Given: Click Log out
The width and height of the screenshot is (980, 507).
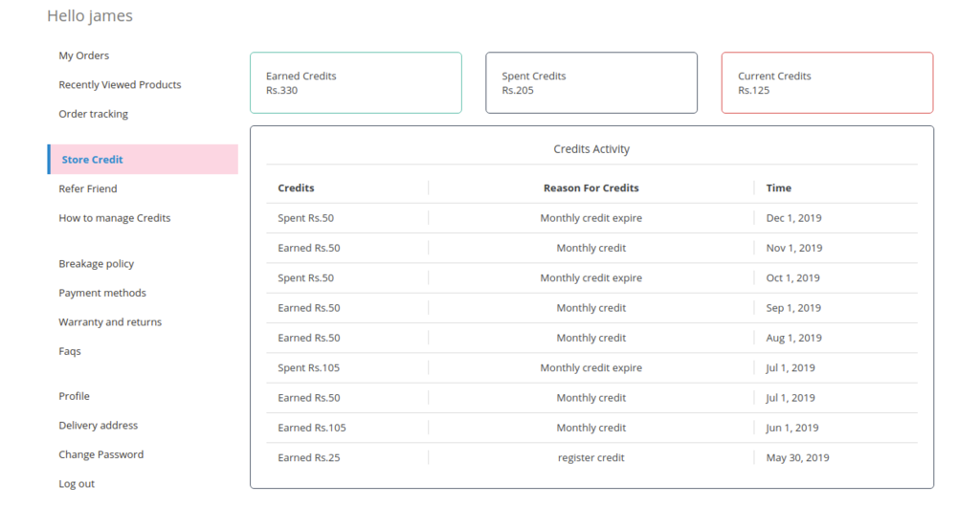Looking at the screenshot, I should click(x=77, y=484).
